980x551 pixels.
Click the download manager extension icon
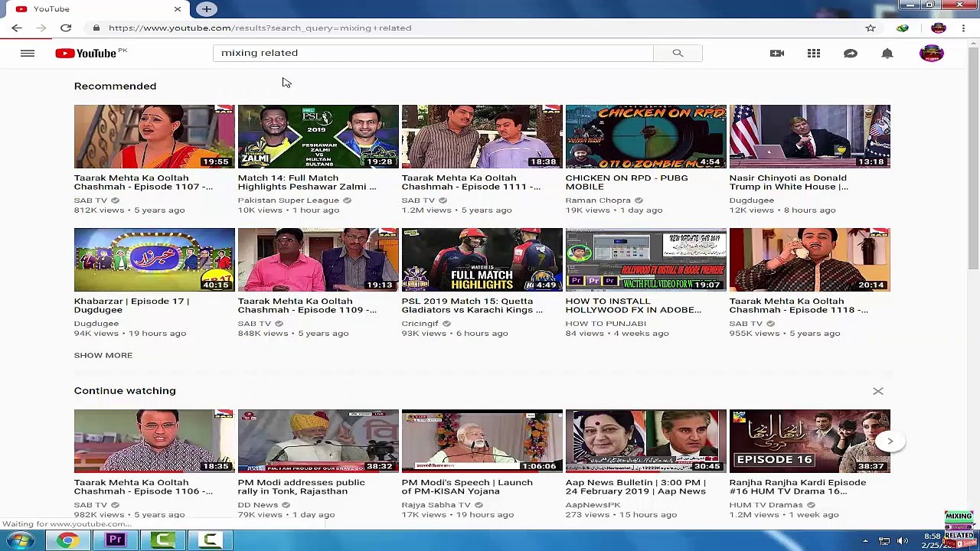(903, 28)
